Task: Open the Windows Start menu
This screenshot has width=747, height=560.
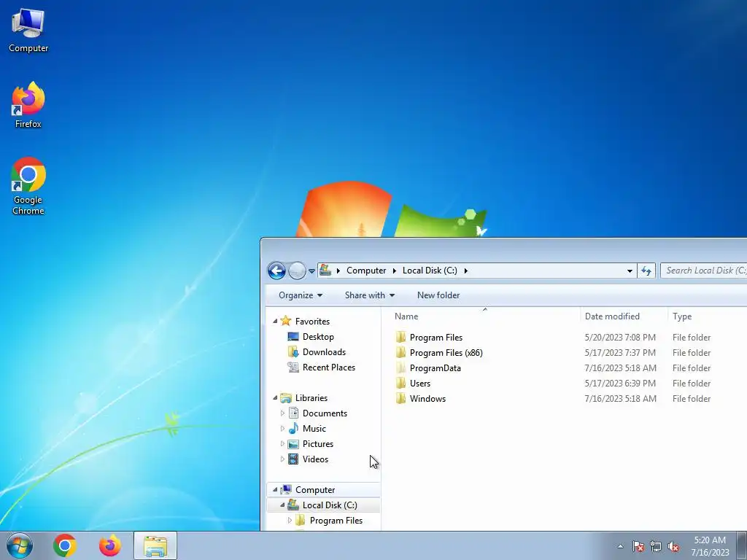Action: pos(20,545)
